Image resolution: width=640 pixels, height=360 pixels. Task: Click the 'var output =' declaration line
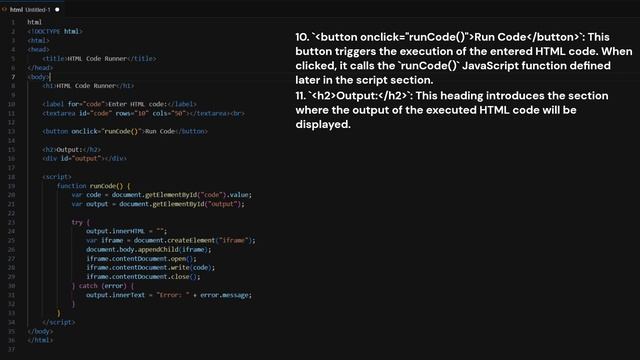[158, 204]
